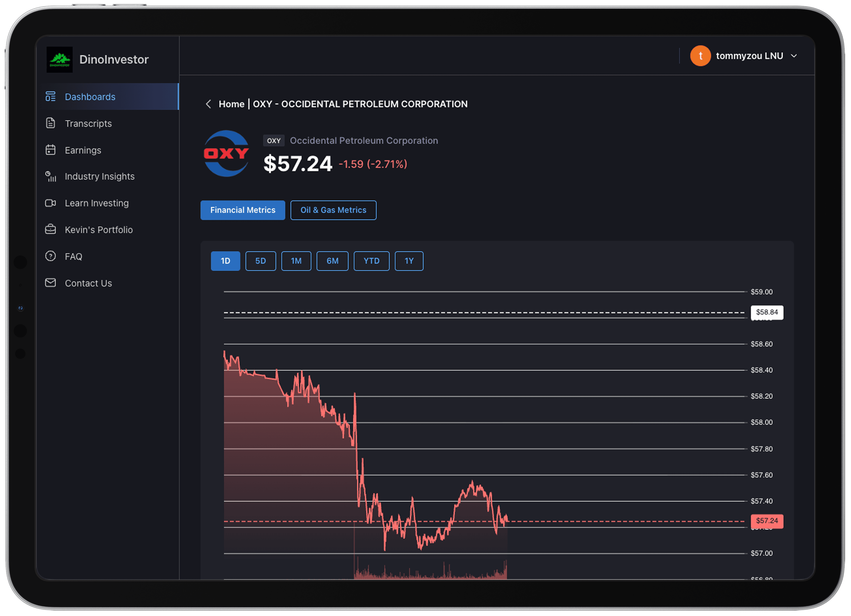Click the FAQ question mark icon
Viewport: 851px width, 616px height.
pyautogui.click(x=50, y=256)
